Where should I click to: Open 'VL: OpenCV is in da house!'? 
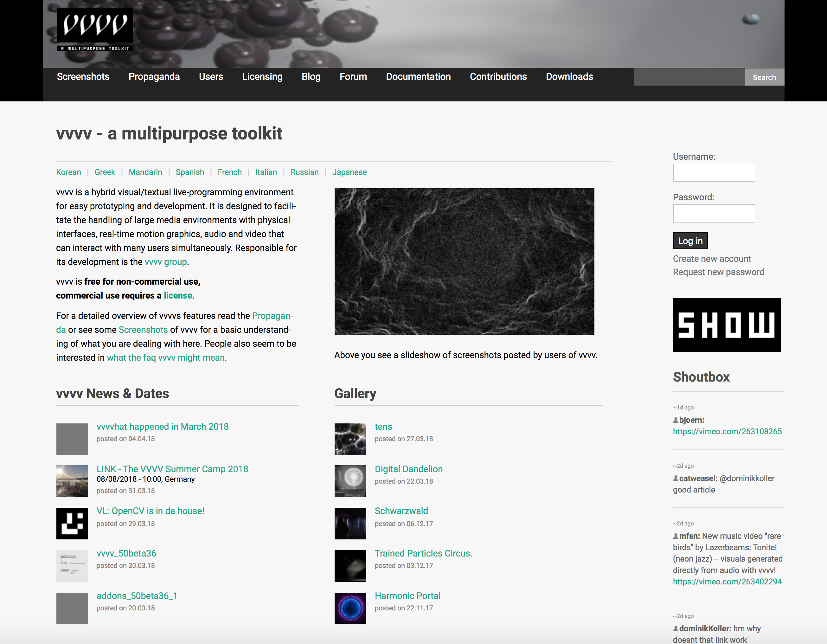pos(150,511)
